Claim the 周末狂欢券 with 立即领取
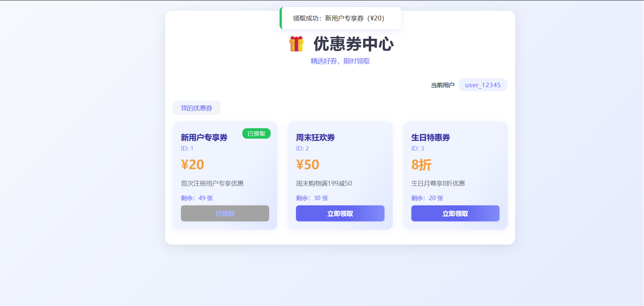The height and width of the screenshot is (306, 644). 340,214
